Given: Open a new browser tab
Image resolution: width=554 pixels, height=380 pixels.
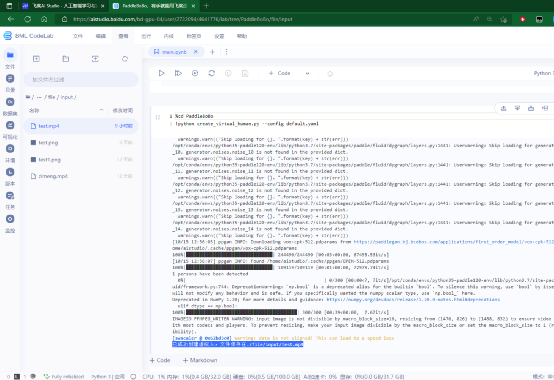Looking at the screenshot, I should pos(206,6).
